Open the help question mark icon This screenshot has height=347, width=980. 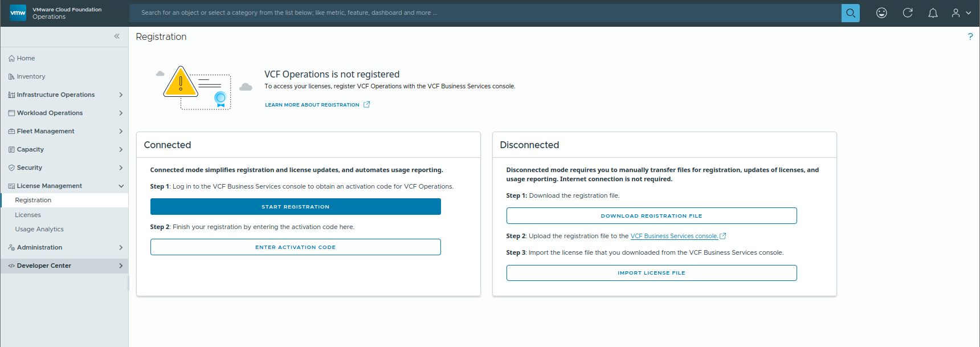(x=970, y=36)
